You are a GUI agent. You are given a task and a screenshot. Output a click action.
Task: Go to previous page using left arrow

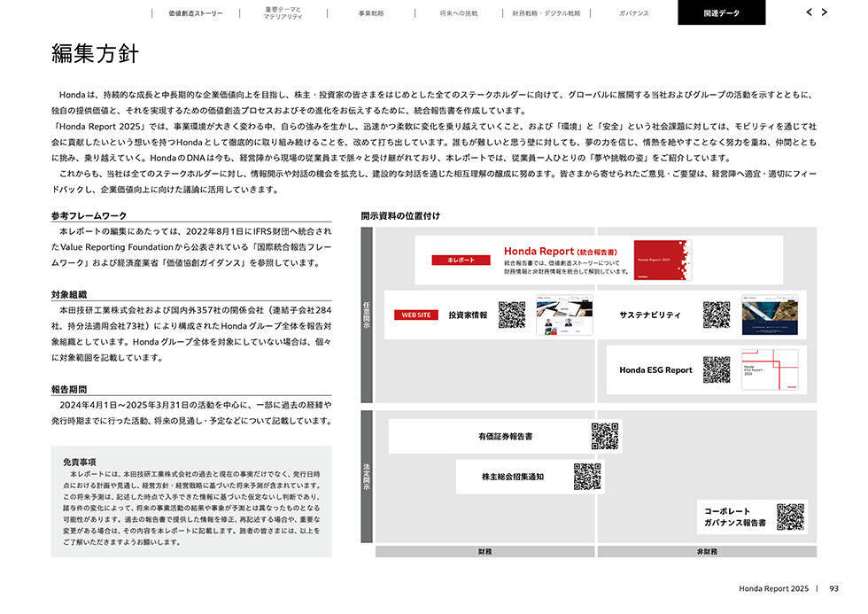810,12
